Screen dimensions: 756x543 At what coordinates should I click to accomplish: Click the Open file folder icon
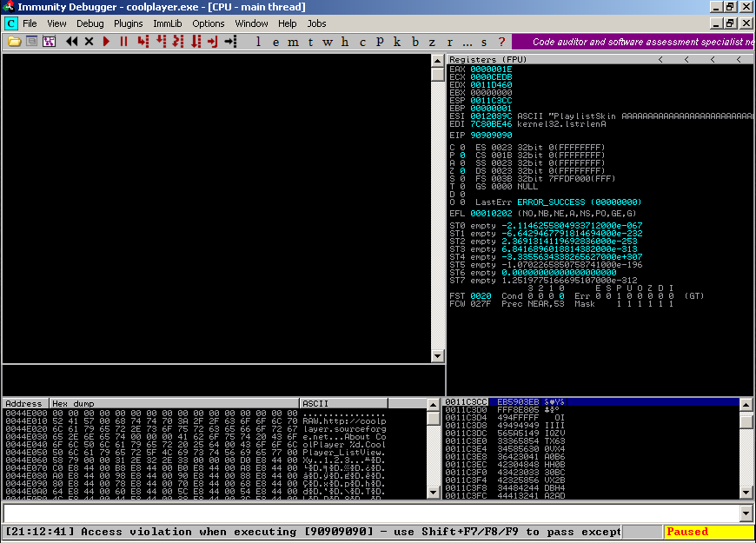point(15,42)
